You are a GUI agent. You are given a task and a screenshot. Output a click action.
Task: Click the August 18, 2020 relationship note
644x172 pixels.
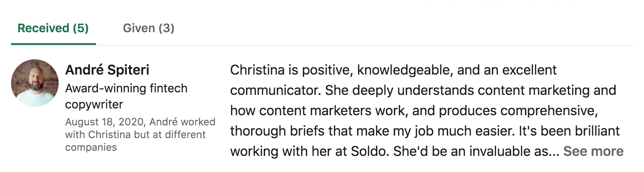coord(140,135)
